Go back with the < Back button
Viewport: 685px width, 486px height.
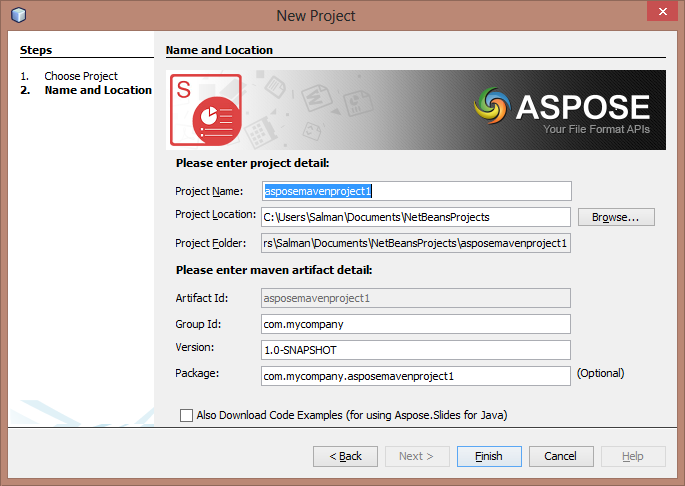coord(345,456)
